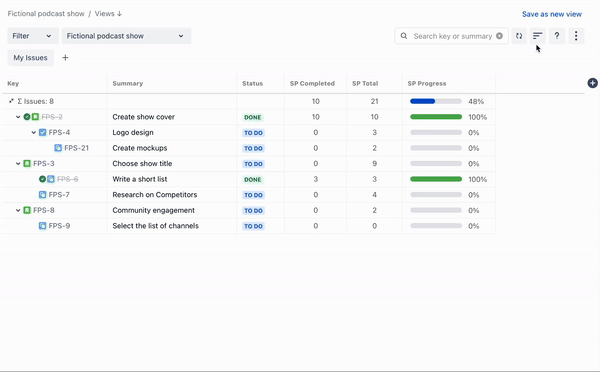Click the green done checkmark on FPS-2
The height and width of the screenshot is (372, 600).
(x=27, y=117)
